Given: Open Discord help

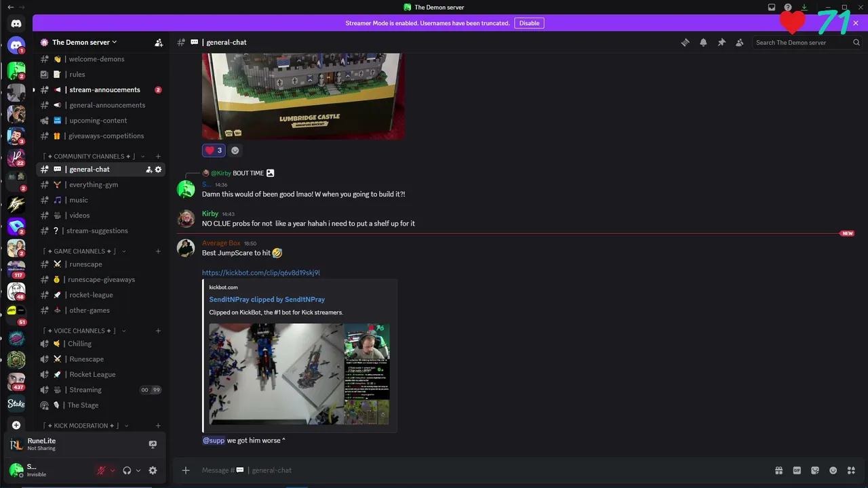Looking at the screenshot, I should [x=788, y=7].
